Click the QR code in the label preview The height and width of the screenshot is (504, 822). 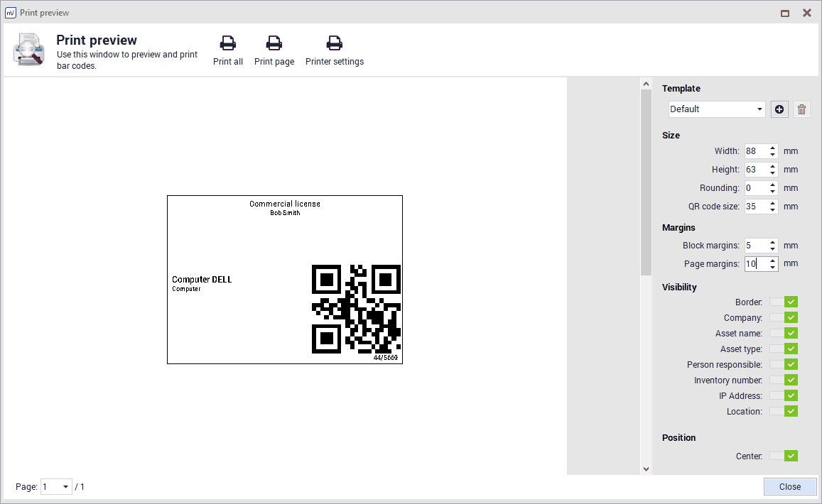(356, 309)
